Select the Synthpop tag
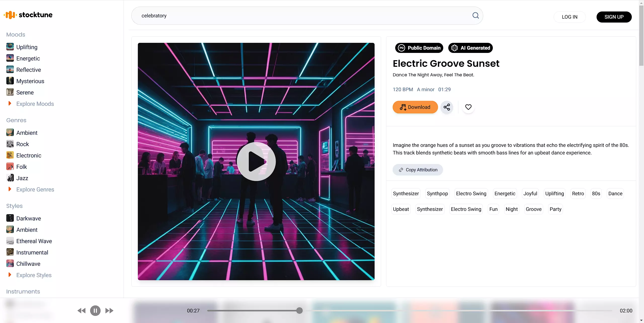The height and width of the screenshot is (323, 644). 437,193
